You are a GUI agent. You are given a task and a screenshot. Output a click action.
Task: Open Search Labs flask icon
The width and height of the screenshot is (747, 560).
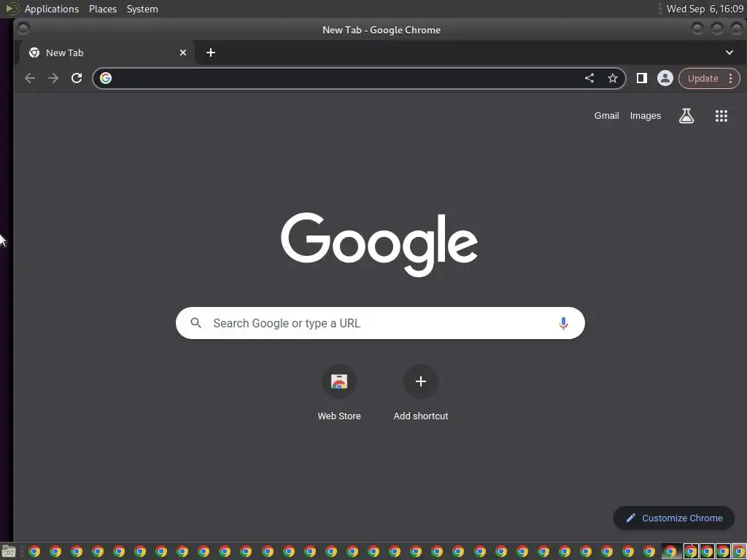pos(686,116)
